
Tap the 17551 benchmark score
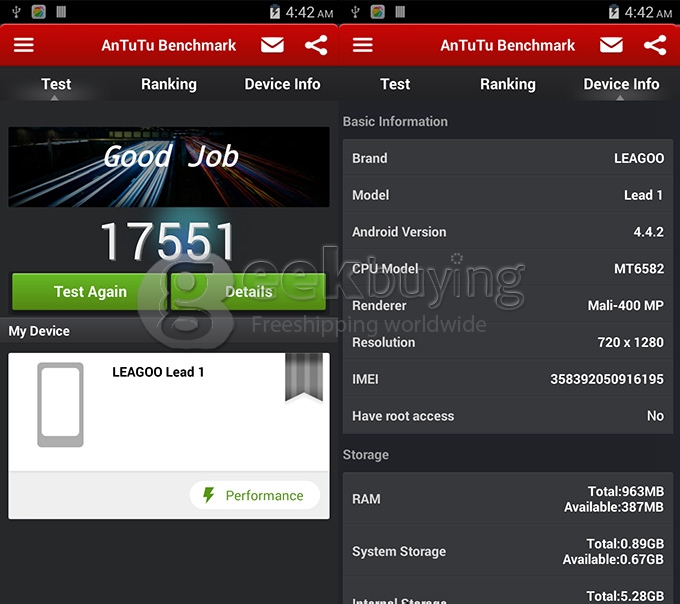click(x=168, y=241)
